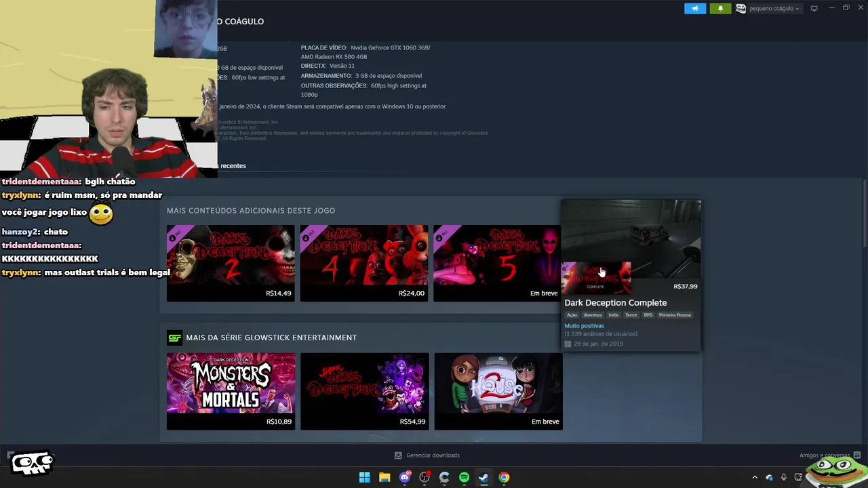868x488 pixels.
Task: Open OBS Studio from taskbar
Action: coord(425,477)
